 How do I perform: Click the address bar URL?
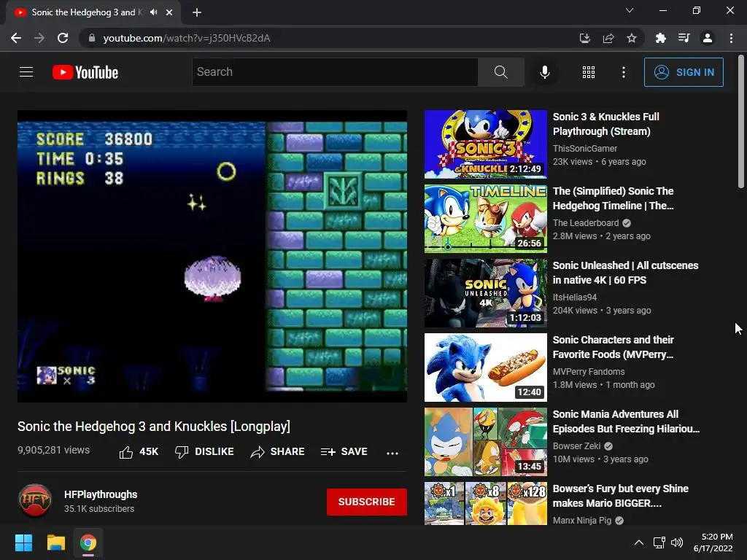click(187, 38)
